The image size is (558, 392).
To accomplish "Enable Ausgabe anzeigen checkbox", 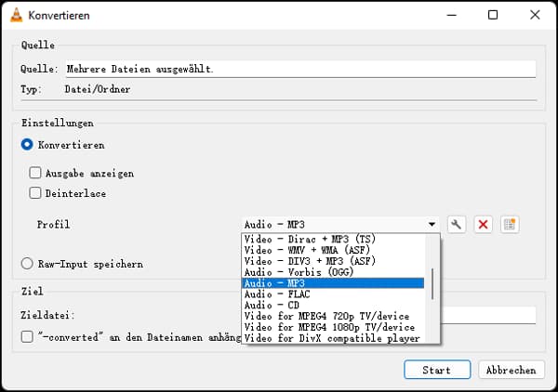I will coord(35,173).
